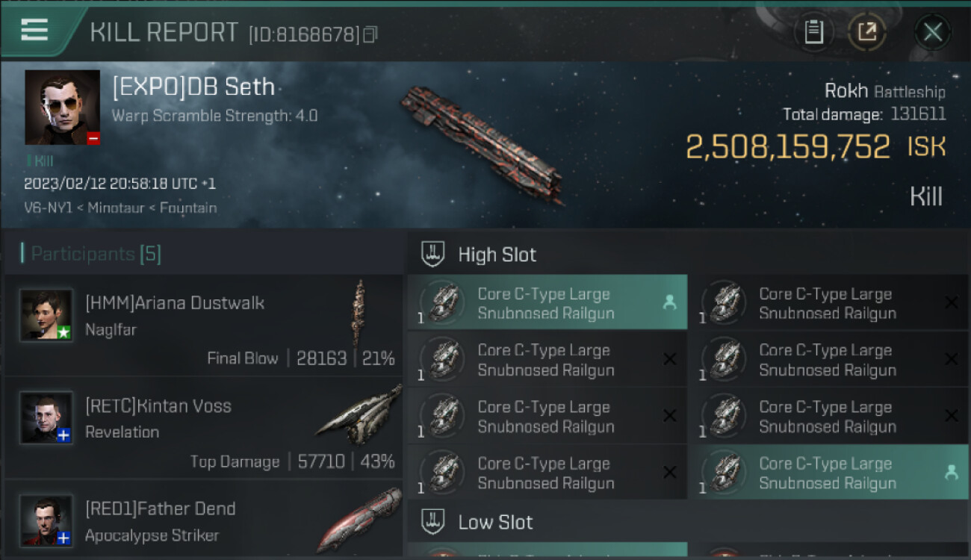971x560 pixels.
Task: Open the kill report clipboard icon
Action: click(x=813, y=32)
